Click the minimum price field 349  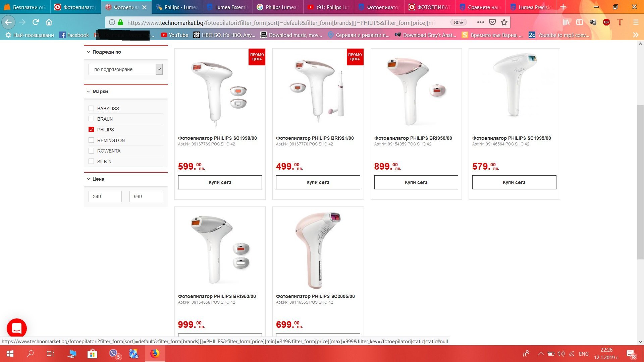(x=105, y=196)
